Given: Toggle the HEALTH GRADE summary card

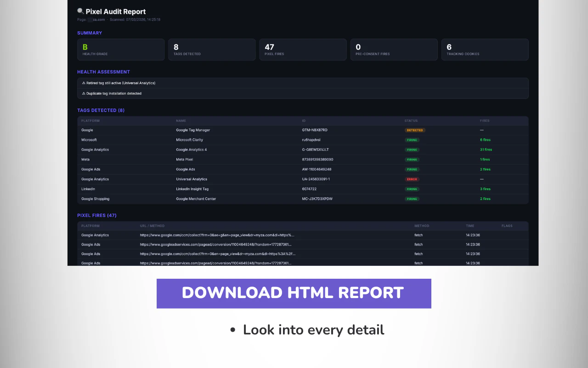Looking at the screenshot, I should (121, 49).
